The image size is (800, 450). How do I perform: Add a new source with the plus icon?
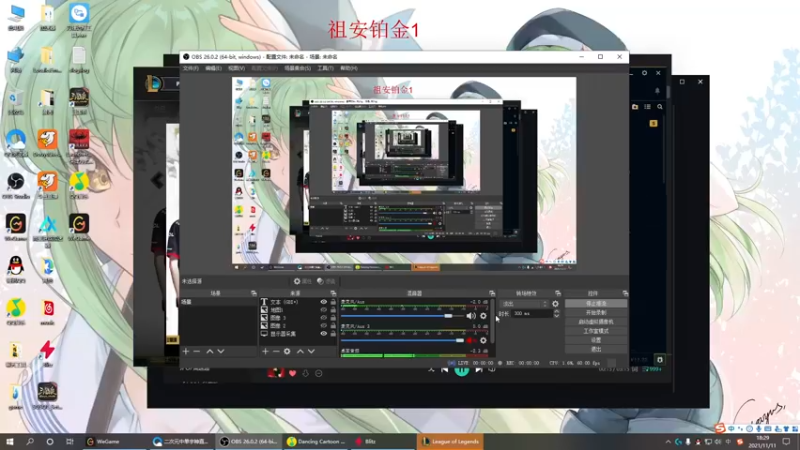pyautogui.click(x=265, y=352)
